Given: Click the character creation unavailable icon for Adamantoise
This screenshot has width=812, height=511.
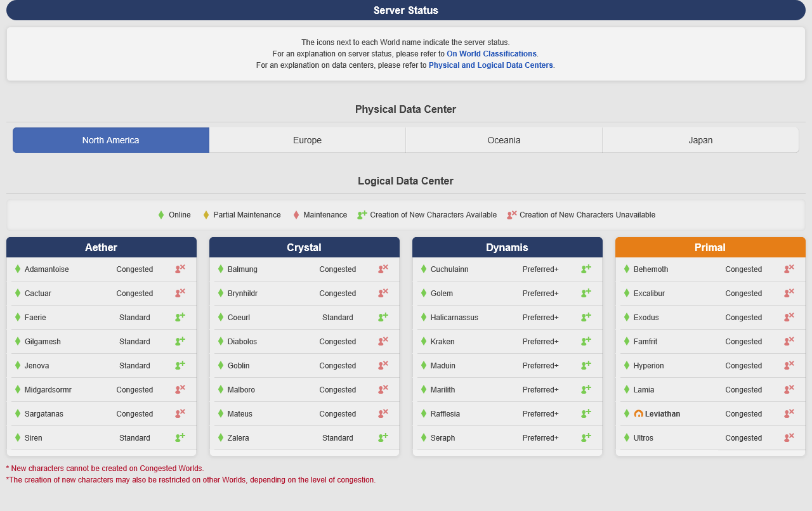Looking at the screenshot, I should pyautogui.click(x=180, y=269).
